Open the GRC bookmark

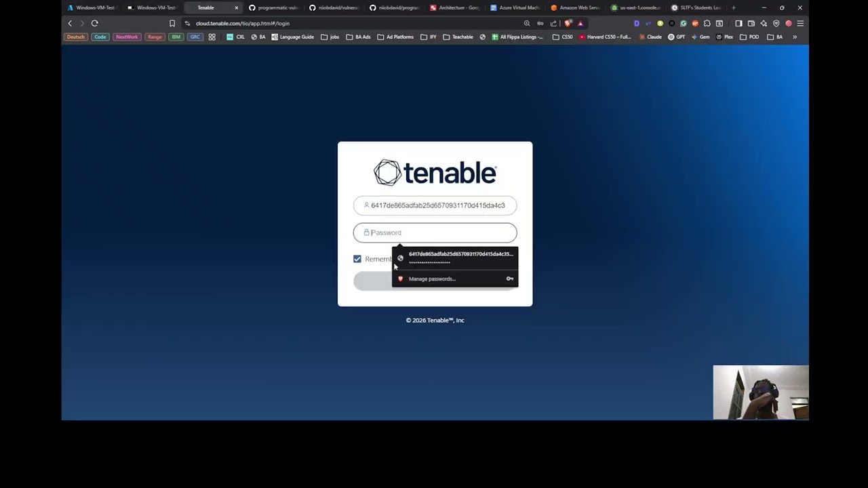pos(195,37)
